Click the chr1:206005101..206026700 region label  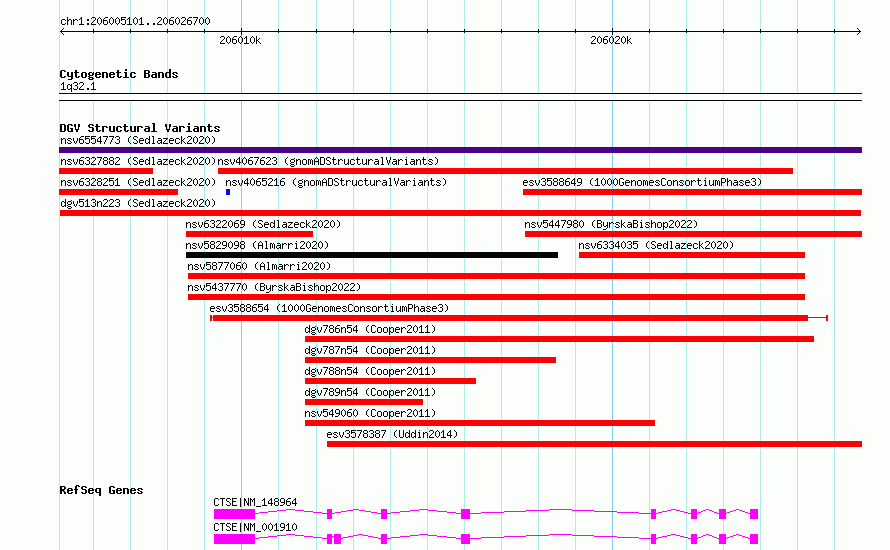click(135, 21)
